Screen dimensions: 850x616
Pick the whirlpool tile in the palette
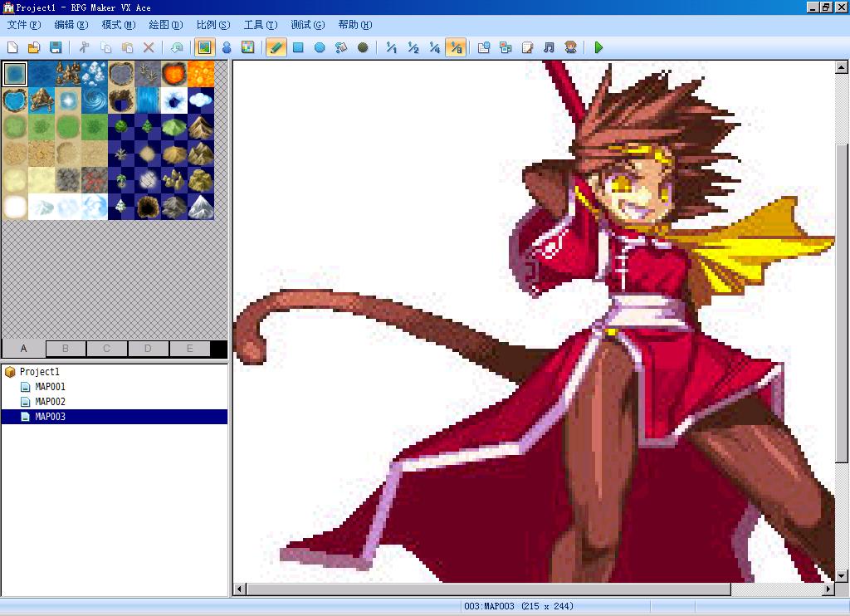(95, 100)
